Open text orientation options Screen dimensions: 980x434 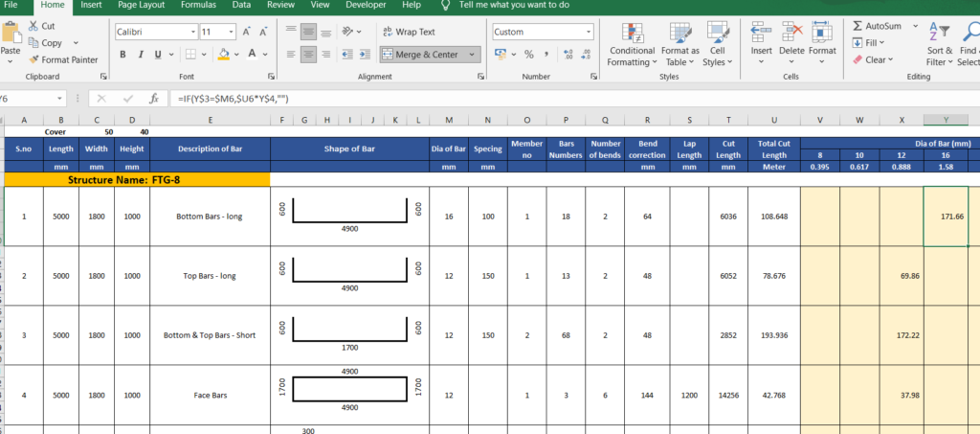pyautogui.click(x=351, y=32)
